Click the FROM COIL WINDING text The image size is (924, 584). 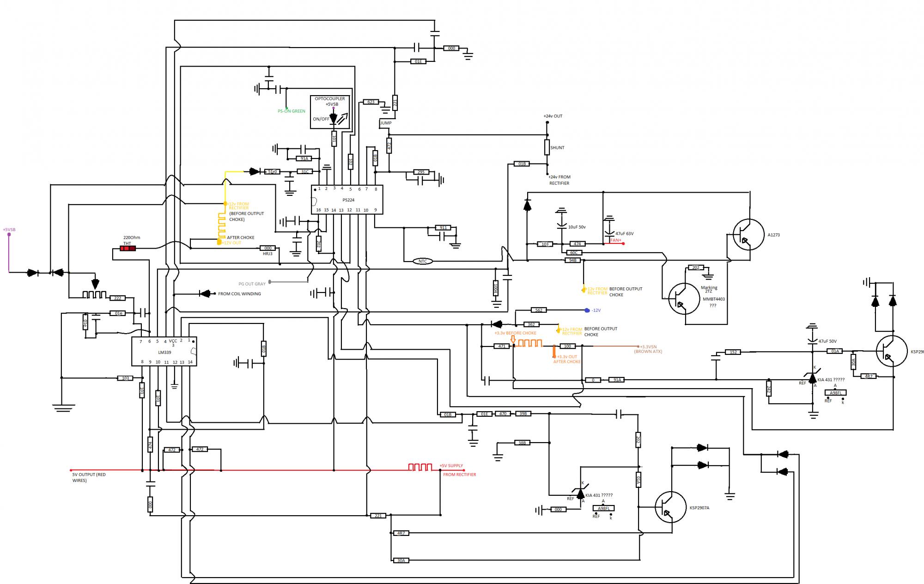(239, 294)
